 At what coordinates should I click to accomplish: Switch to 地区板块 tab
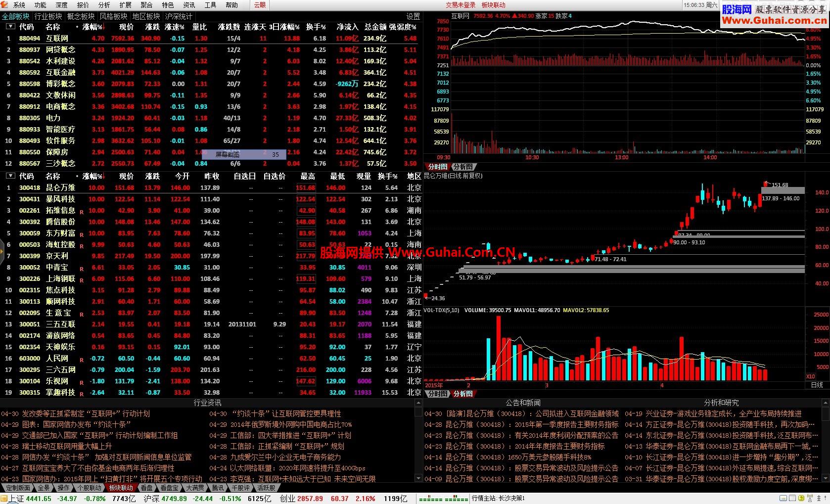(x=146, y=16)
